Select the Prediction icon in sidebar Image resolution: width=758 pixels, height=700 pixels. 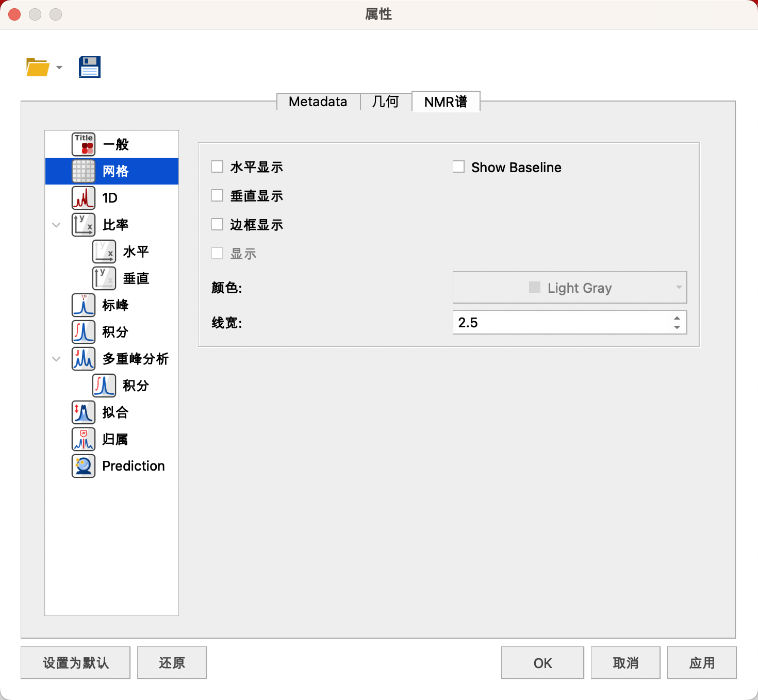pos(84,466)
